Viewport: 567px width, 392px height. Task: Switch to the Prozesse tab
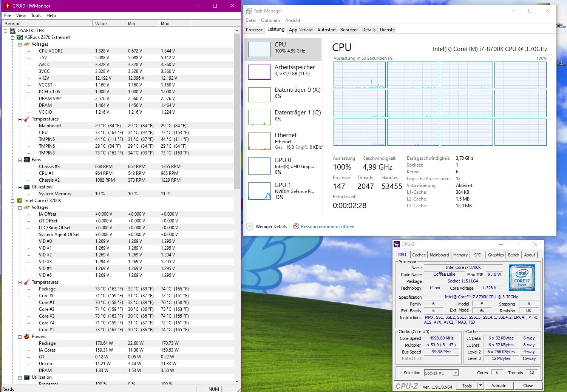254,30
